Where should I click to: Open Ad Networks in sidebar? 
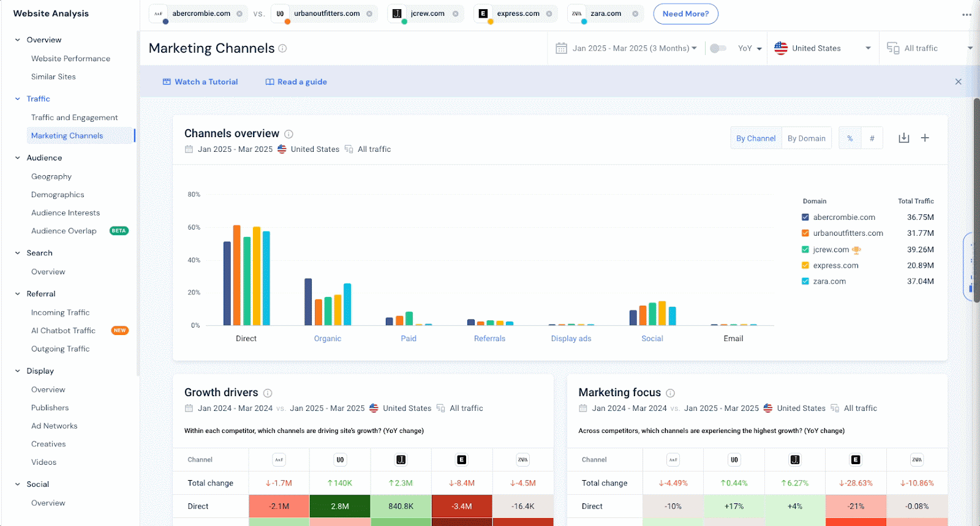tap(54, 426)
